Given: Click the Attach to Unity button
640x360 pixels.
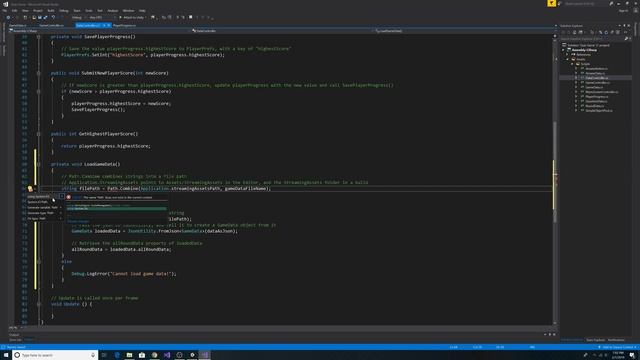Looking at the screenshot, I should coord(132,18).
